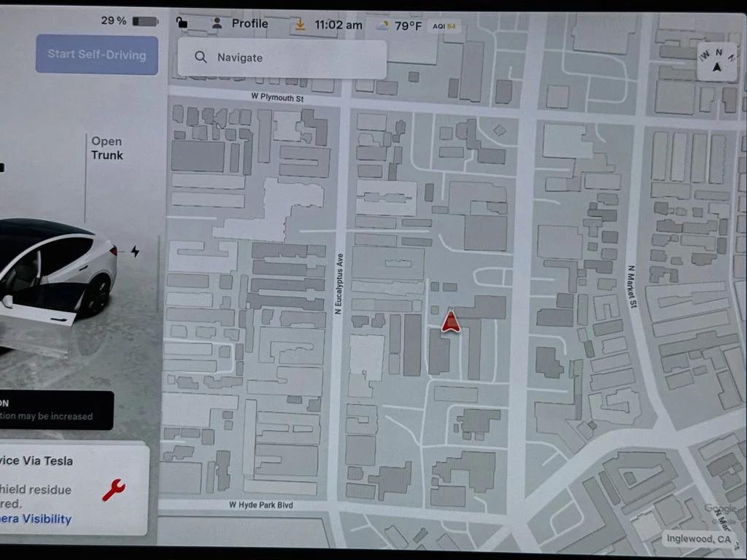This screenshot has height=560, width=747.
Task: Tap the AQI 54 badge
Action: [444, 26]
